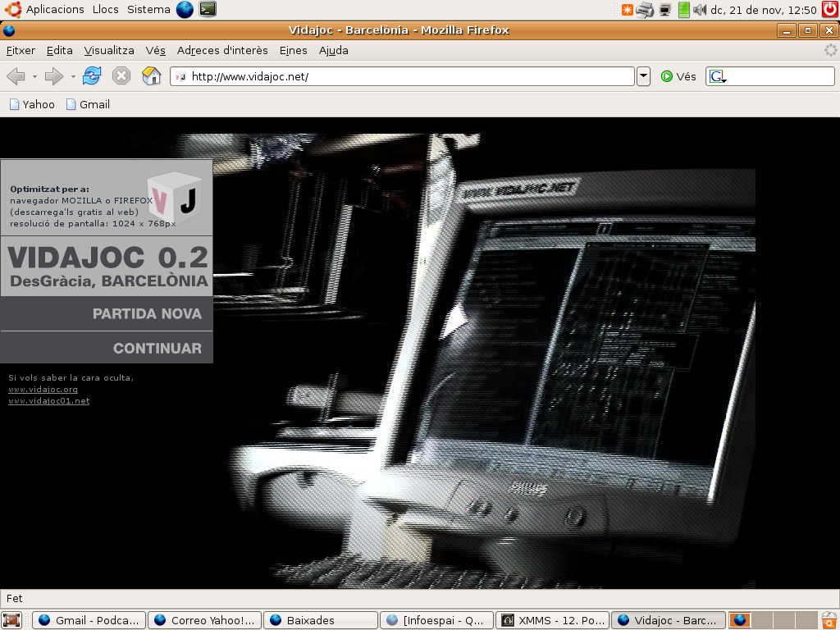Click the Back arrow button

tap(16, 76)
